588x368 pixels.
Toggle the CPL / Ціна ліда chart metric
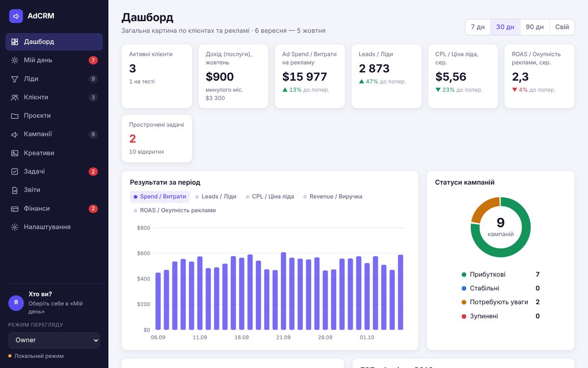(270, 197)
